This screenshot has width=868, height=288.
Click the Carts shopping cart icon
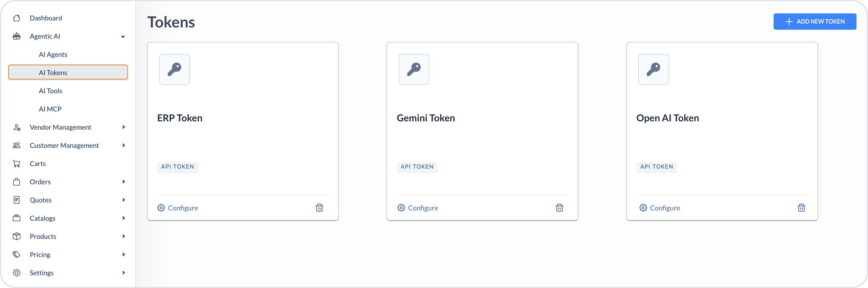pos(17,163)
